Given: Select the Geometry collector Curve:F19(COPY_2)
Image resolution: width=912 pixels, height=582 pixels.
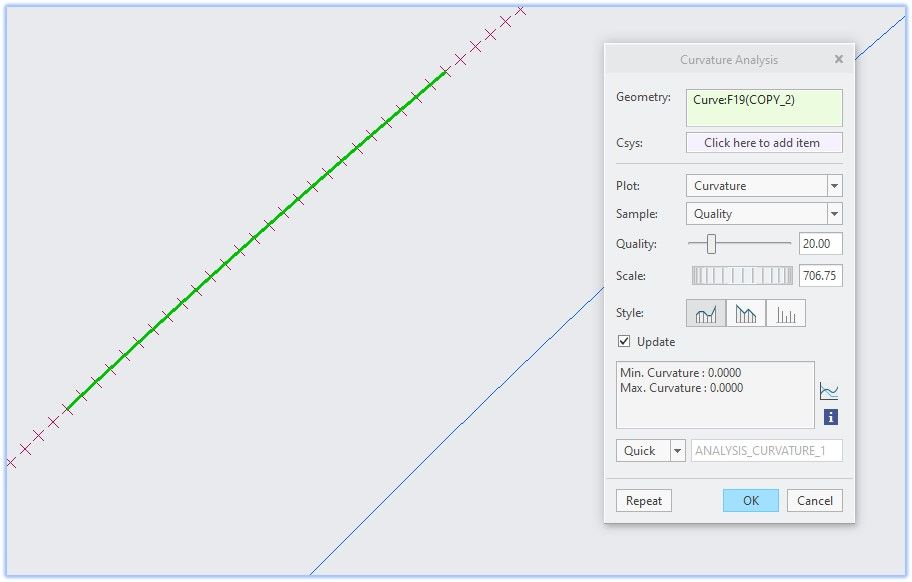Looking at the screenshot, I should point(764,108).
